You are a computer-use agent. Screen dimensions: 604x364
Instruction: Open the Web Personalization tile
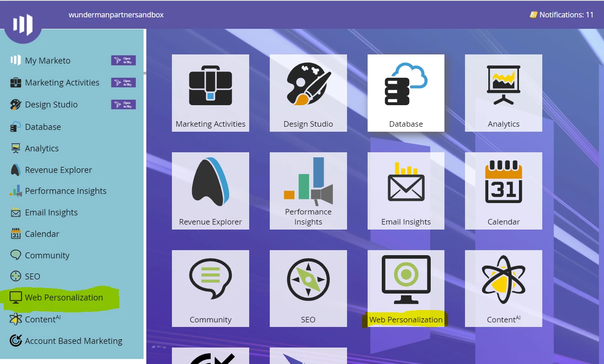pos(406,289)
